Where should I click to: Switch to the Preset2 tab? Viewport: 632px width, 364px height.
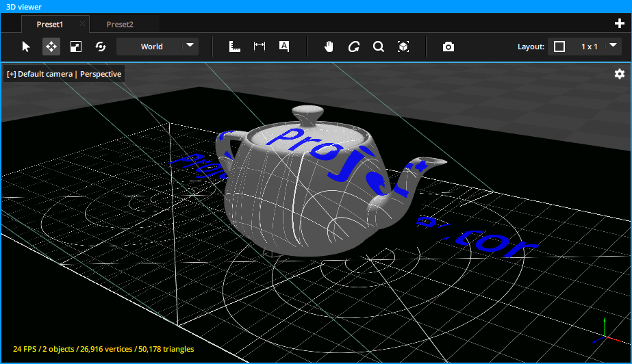point(120,24)
